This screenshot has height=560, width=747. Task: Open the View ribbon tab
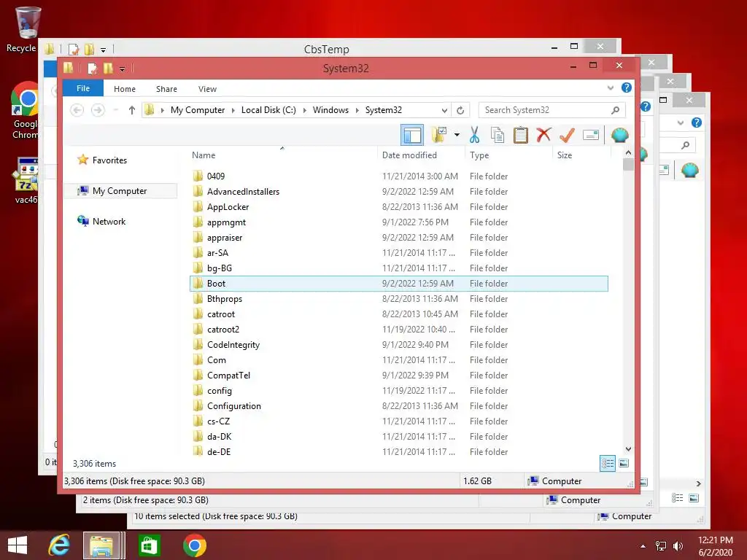point(207,89)
